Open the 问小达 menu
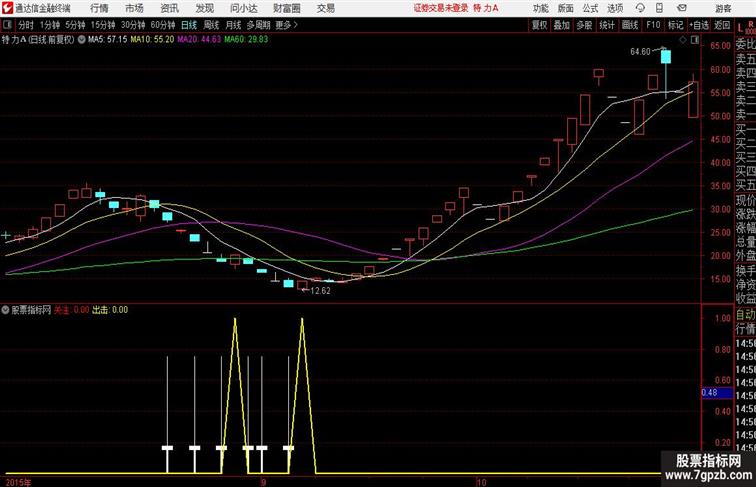 pos(244,8)
